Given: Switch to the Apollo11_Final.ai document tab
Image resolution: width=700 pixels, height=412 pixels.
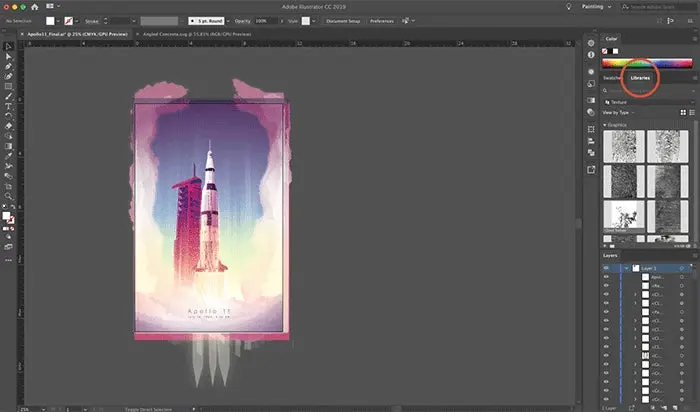Looking at the screenshot, I should pos(77,34).
